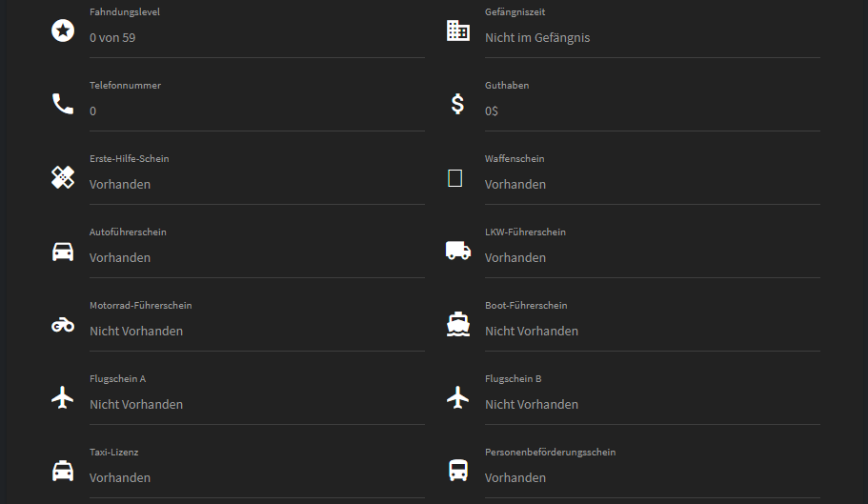Click the phone icon for Telefonnummer
The image size is (868, 504).
(63, 104)
